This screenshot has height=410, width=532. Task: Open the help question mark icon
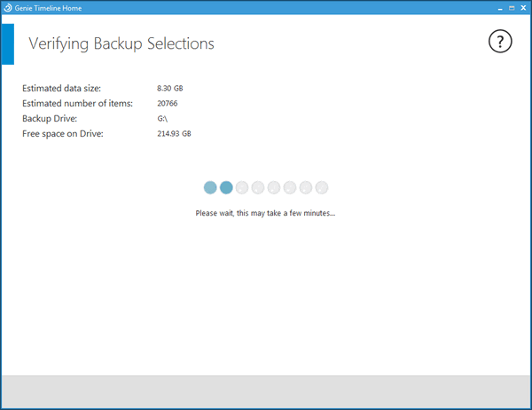coord(500,42)
